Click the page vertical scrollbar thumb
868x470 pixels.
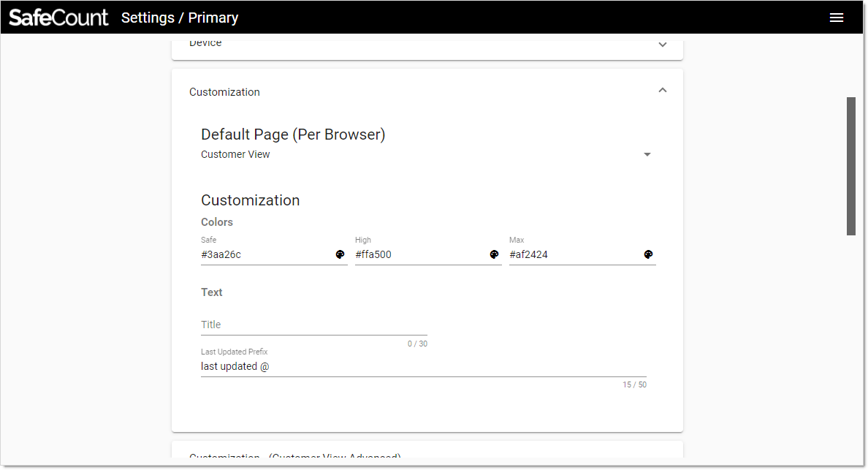point(851,166)
